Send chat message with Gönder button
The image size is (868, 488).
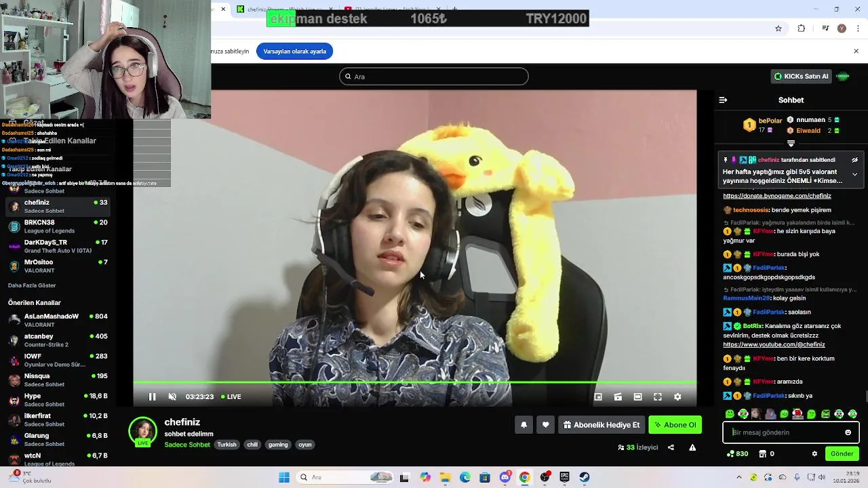[842, 454]
